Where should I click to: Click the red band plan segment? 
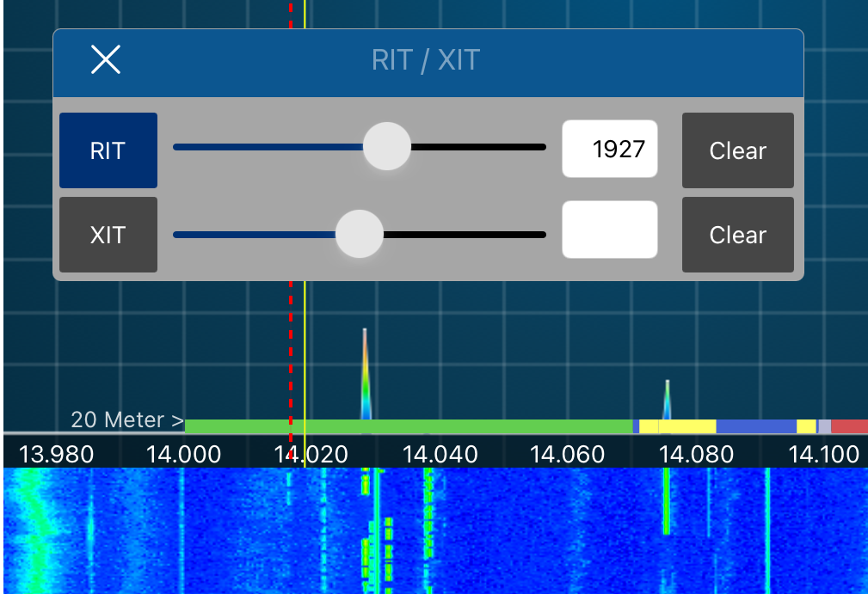click(850, 426)
